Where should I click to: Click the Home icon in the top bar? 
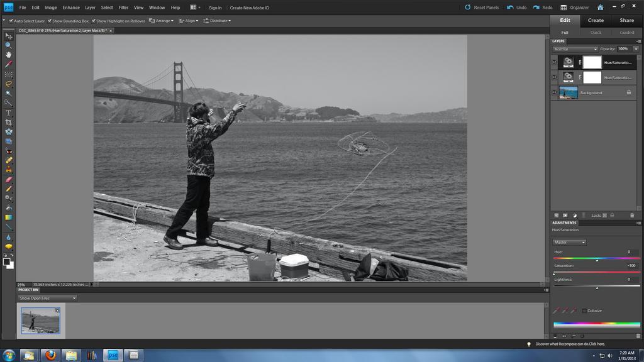pyautogui.click(x=600, y=8)
